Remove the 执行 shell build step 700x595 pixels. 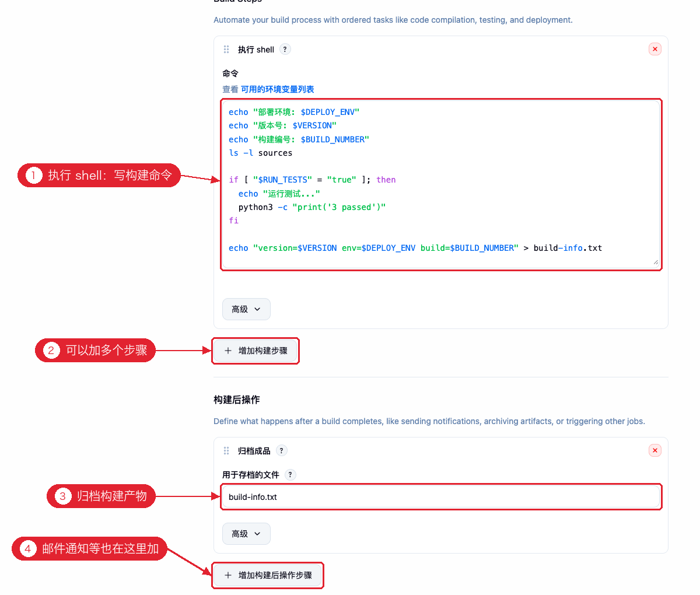pyautogui.click(x=655, y=50)
